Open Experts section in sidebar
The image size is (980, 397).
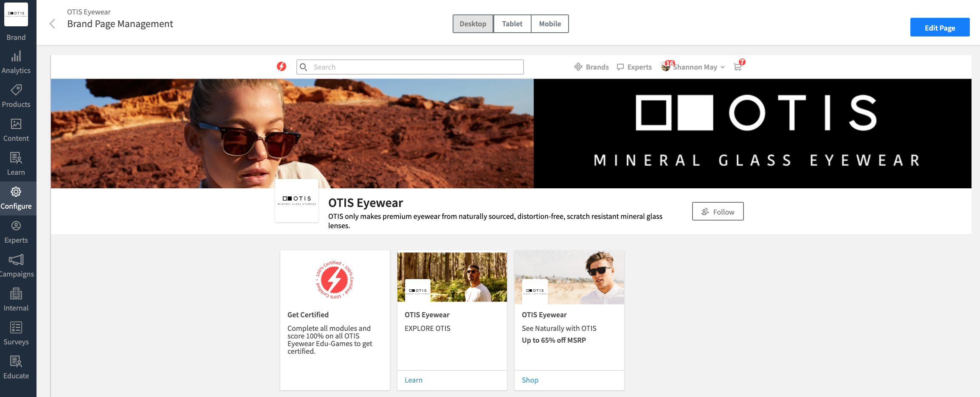click(16, 232)
